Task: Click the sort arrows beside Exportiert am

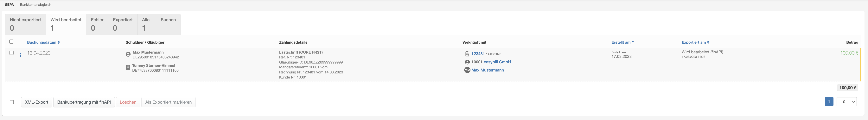Action: point(708,42)
